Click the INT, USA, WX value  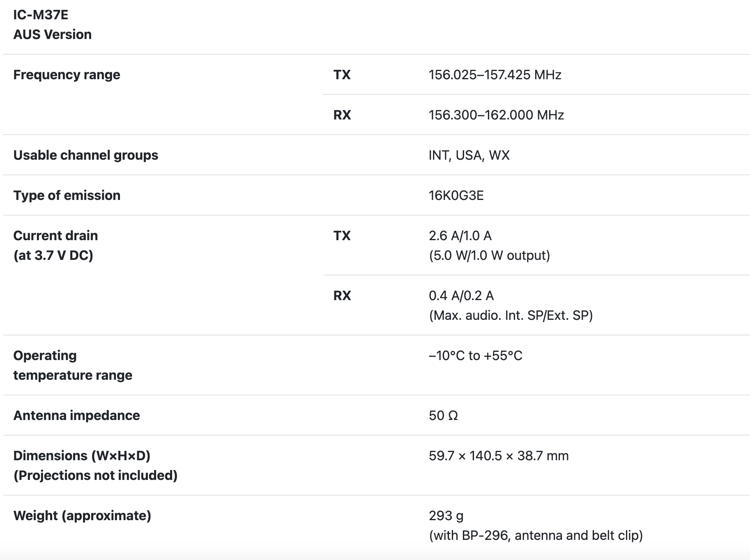point(469,155)
